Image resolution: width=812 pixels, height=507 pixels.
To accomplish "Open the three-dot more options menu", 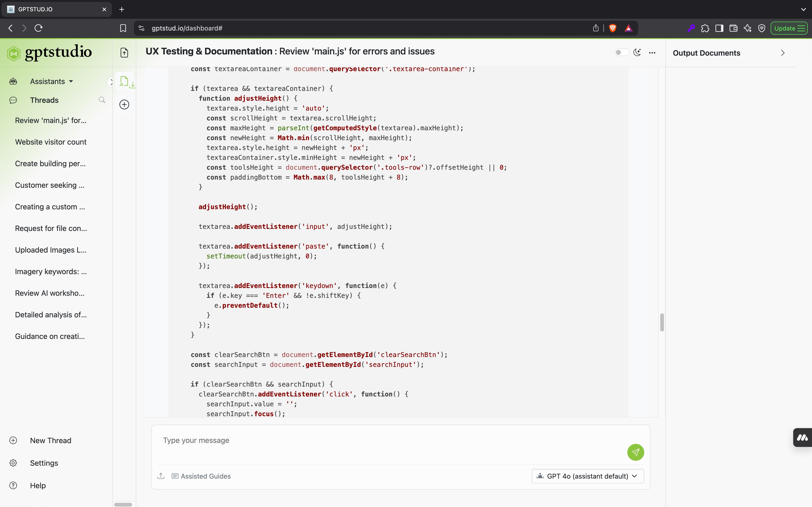I will pyautogui.click(x=652, y=53).
